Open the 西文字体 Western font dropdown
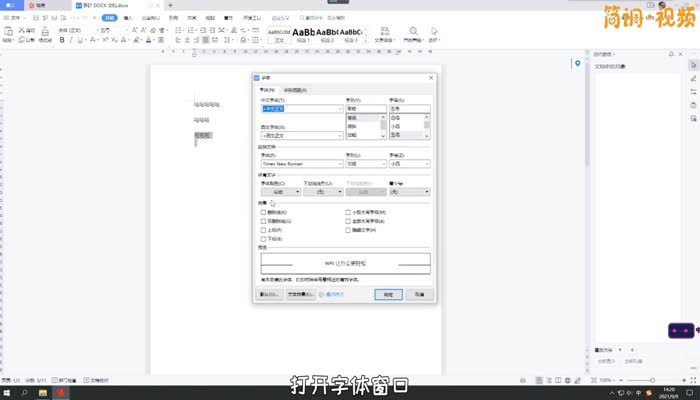Viewport: 700px width, 400px height. tap(340, 136)
